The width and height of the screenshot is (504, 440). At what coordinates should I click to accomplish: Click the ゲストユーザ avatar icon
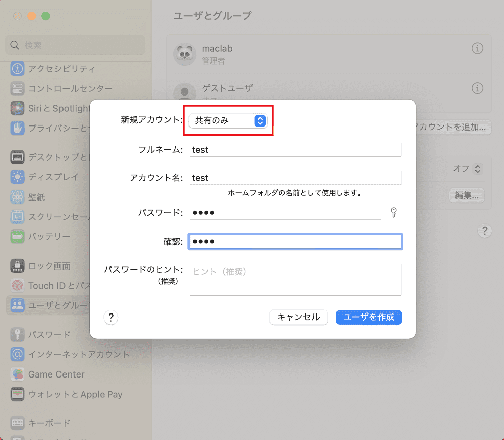point(185,92)
